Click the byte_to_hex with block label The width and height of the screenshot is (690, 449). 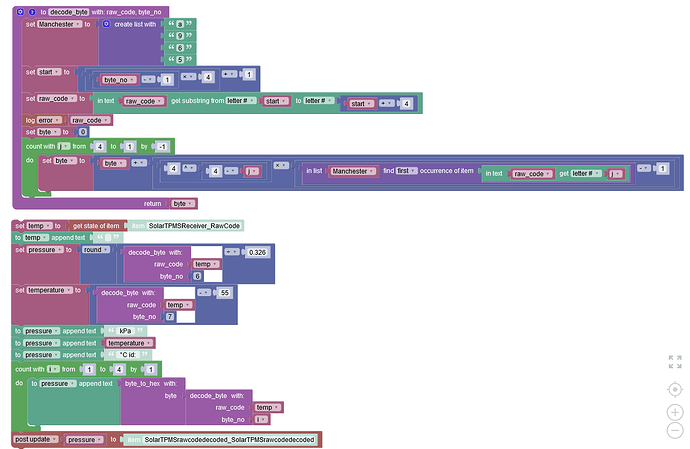pos(151,383)
